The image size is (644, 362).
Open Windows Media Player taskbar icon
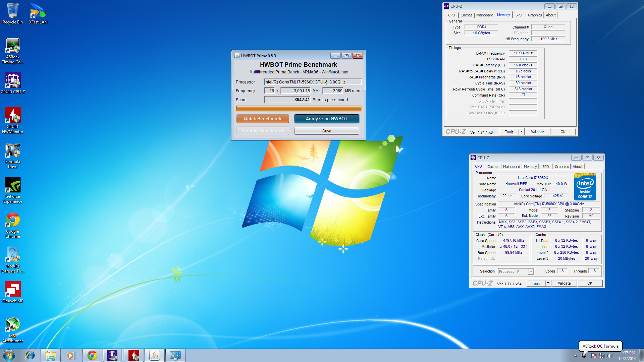(71, 355)
